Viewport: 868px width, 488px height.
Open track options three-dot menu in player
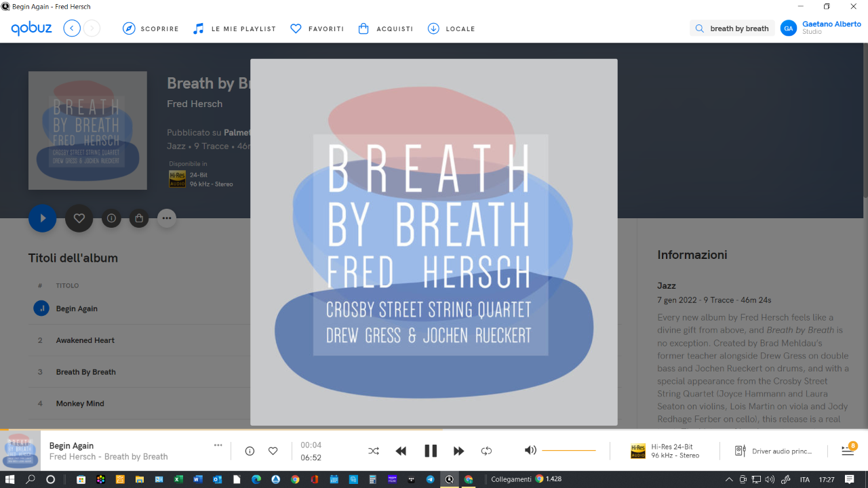click(x=218, y=445)
